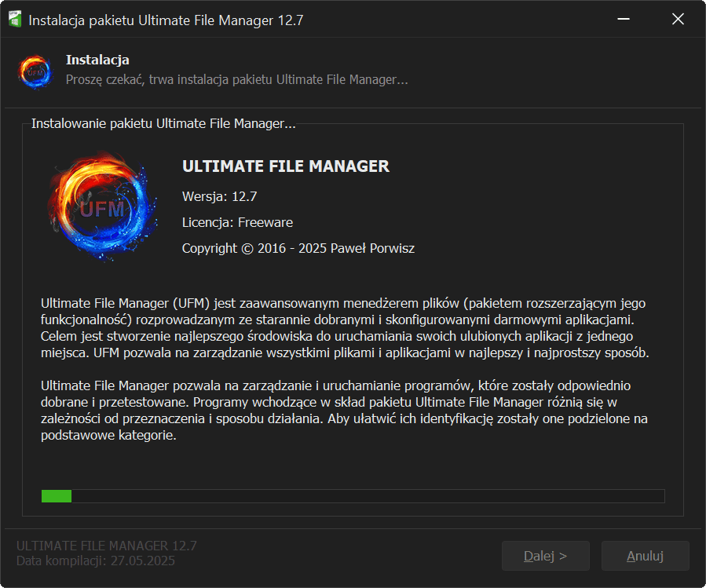The image size is (706, 588).
Task: Click the 'Instalowanie pakietu Ultimate File Manager...' group label
Action: pos(163,124)
